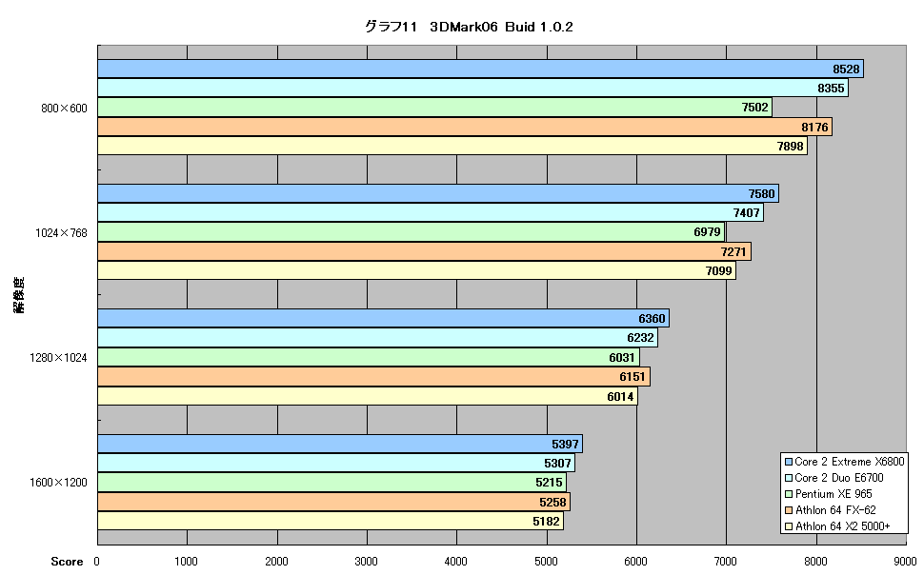
Task: Click the 1280×1024 axis category label
Action: (58, 358)
